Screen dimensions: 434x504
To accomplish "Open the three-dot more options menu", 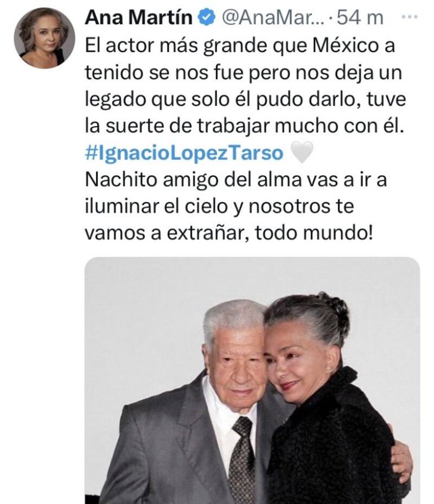I will (410, 17).
